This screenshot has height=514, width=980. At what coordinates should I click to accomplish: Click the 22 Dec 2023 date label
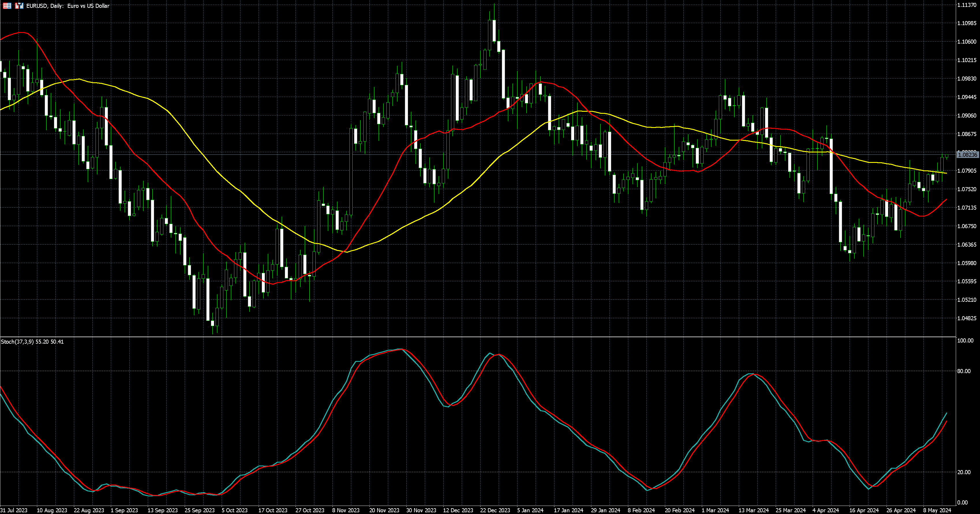(495, 510)
